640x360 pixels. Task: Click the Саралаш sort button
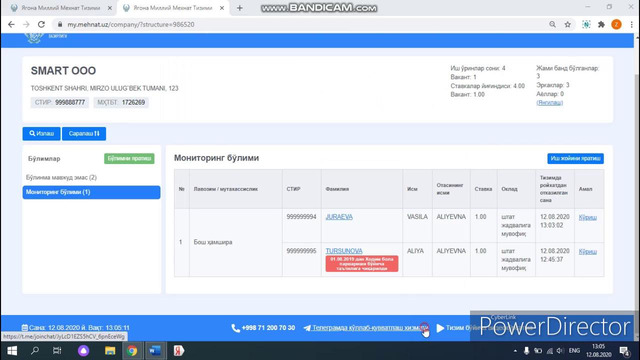84,133
